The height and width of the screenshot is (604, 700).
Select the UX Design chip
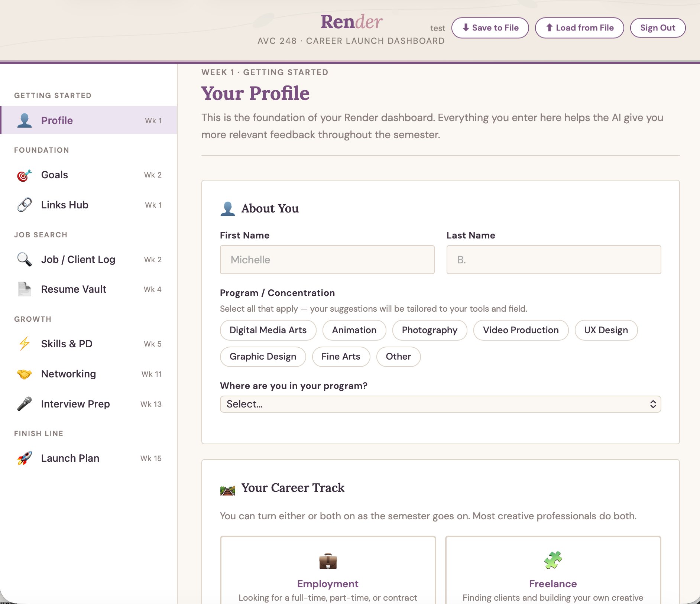[606, 330]
